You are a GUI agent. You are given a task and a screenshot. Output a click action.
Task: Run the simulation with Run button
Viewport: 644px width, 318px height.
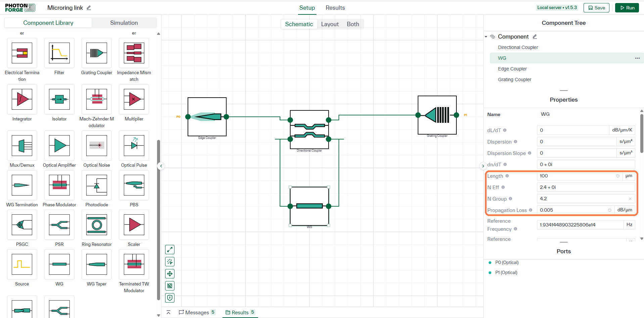(627, 8)
